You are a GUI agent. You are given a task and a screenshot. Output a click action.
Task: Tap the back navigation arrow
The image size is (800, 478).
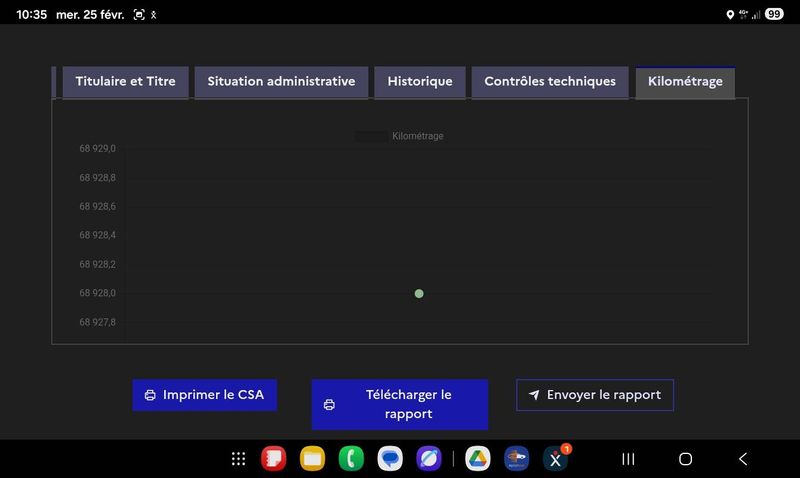pyautogui.click(x=743, y=459)
